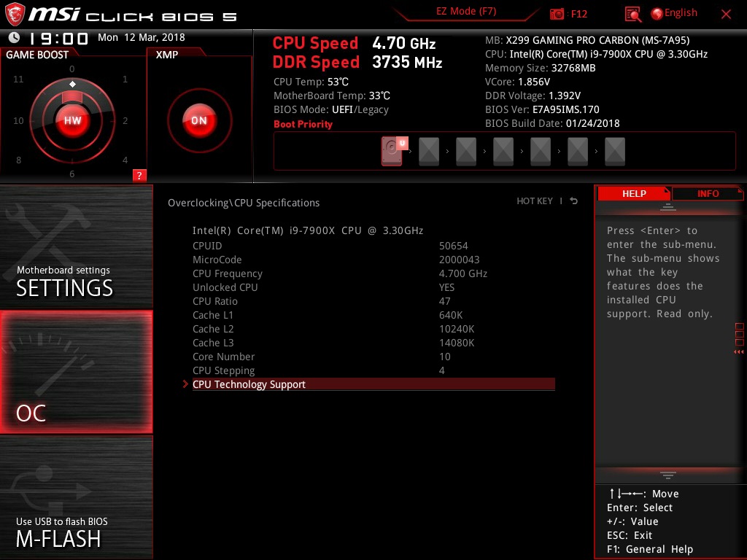
Task: Click the clock icon beside 19:00
Action: pyautogui.click(x=15, y=38)
